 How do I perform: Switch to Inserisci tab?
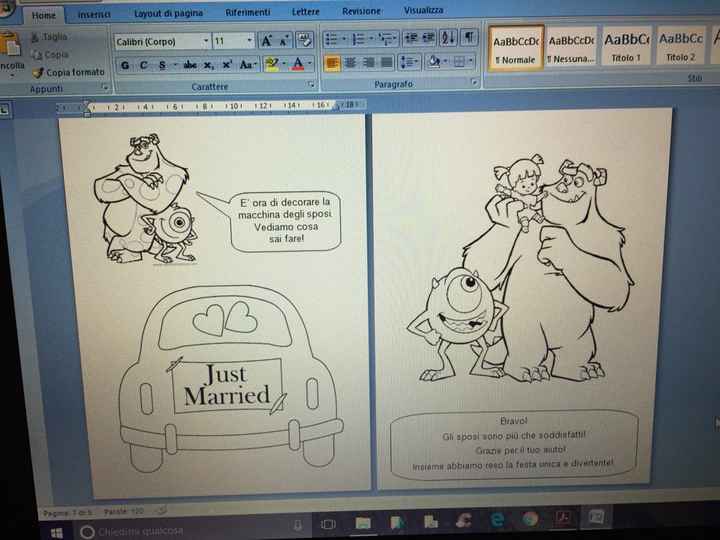click(x=94, y=15)
